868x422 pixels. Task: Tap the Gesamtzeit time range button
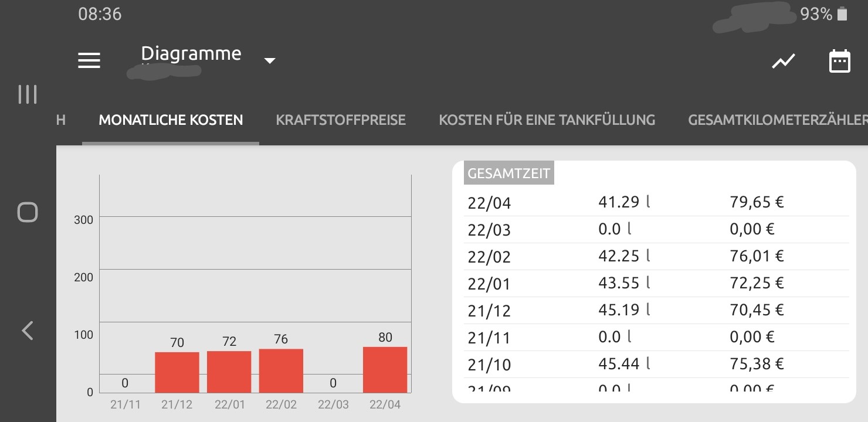point(509,173)
